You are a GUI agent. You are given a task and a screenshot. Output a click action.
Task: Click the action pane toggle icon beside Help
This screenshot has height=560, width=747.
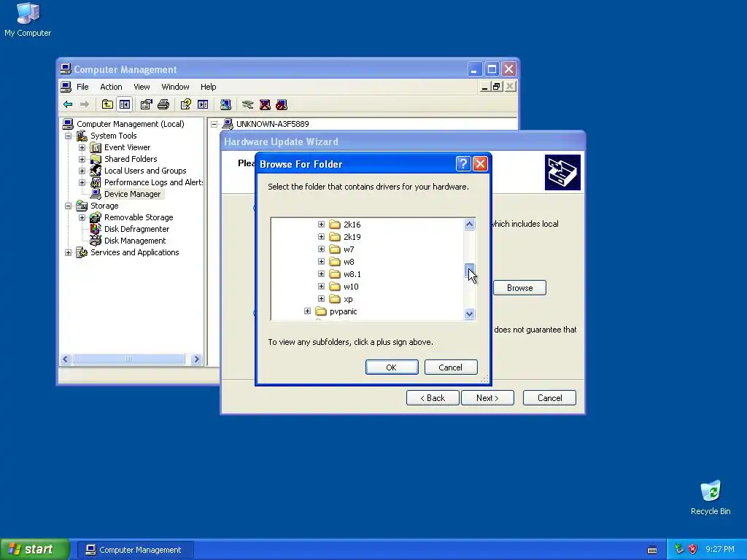click(203, 104)
